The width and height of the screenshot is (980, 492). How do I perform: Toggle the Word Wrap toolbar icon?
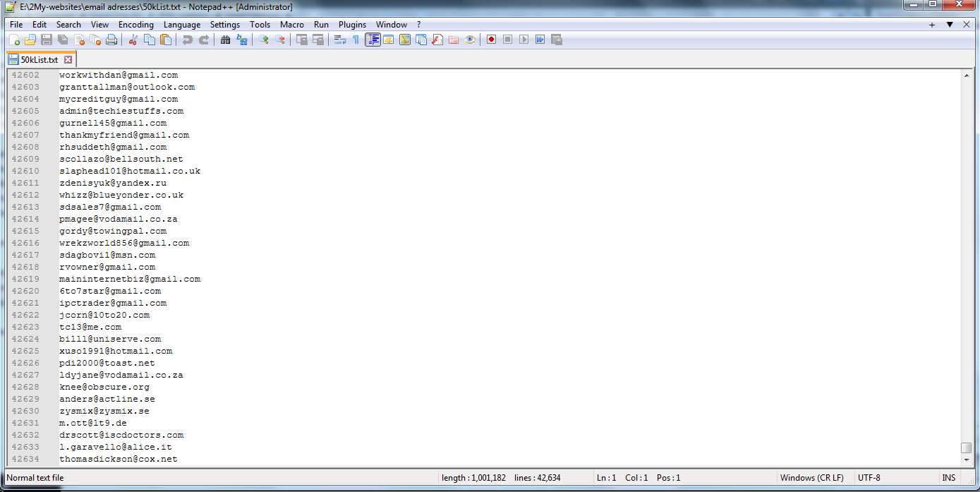pos(340,40)
